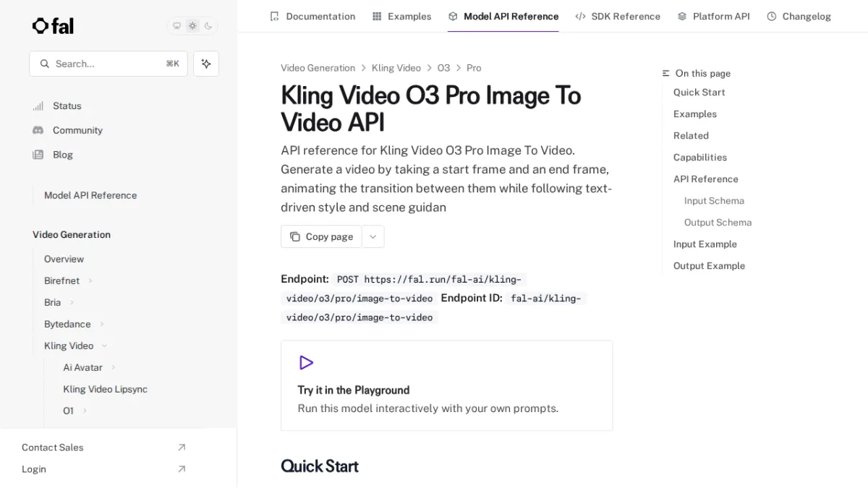Expand the Ai Avatar chevron

click(114, 367)
